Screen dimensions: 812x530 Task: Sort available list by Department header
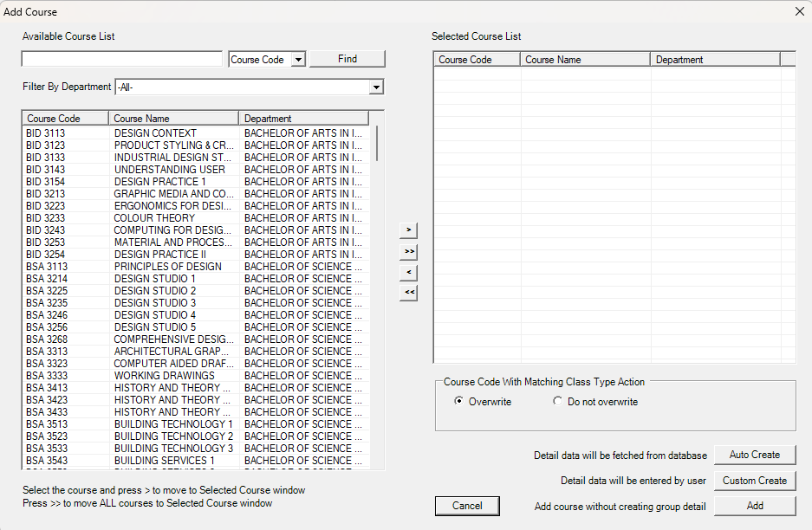click(303, 119)
